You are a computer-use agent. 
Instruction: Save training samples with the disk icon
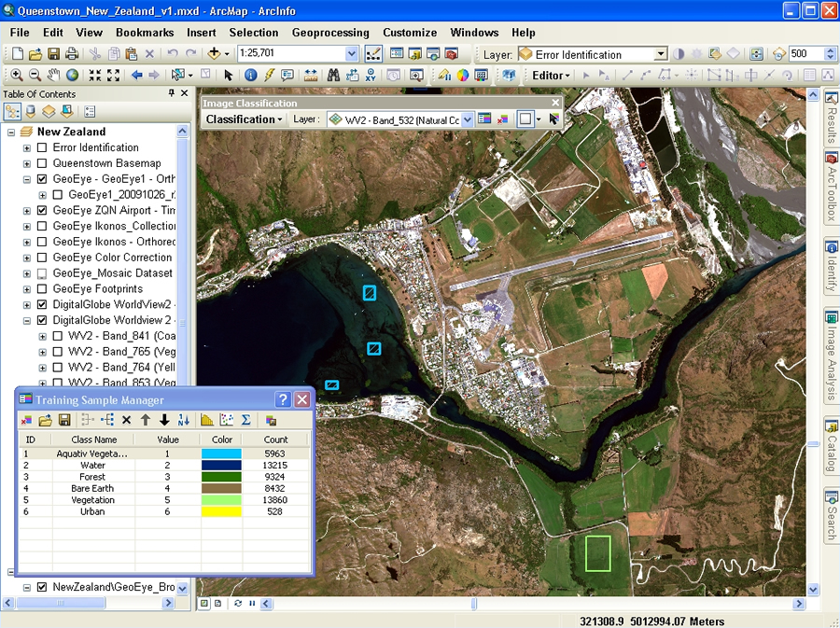coord(64,421)
